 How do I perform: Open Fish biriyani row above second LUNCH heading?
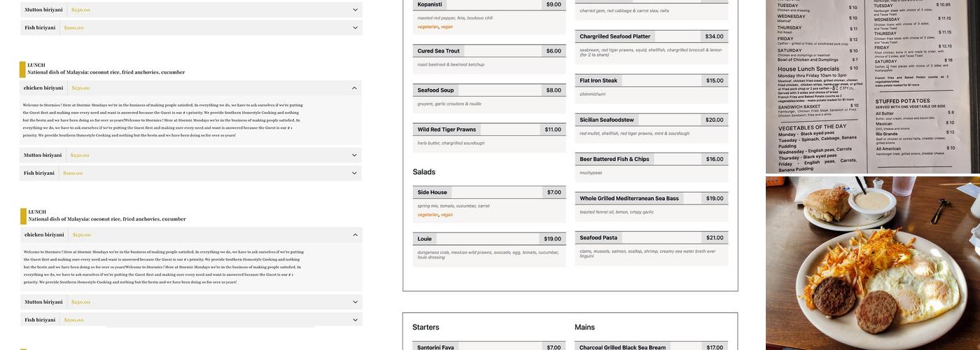click(355, 173)
